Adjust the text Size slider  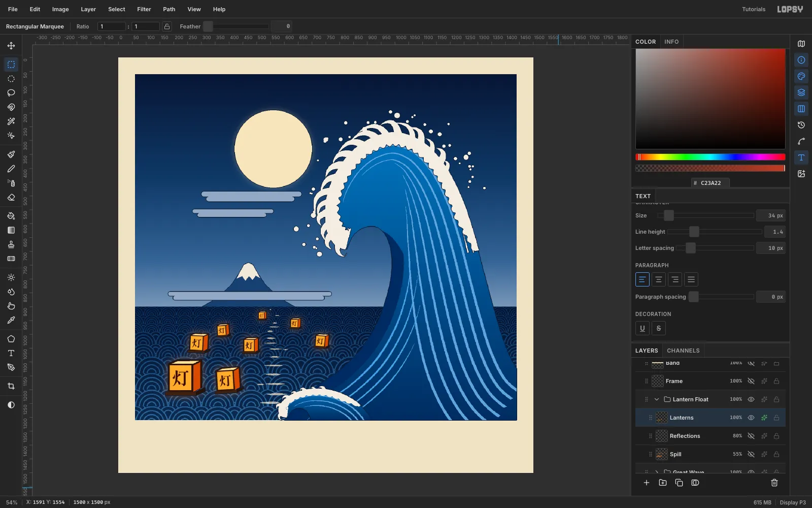[x=706, y=215]
